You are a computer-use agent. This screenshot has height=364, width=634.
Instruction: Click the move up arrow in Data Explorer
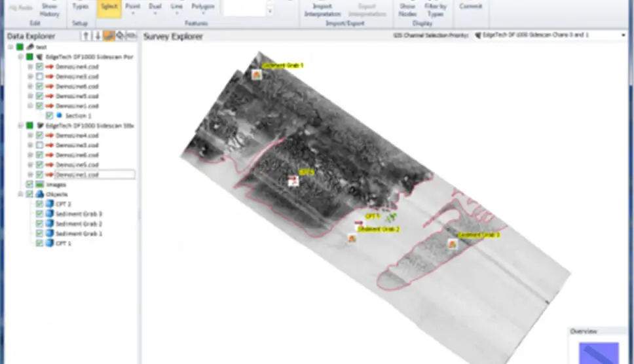click(x=85, y=36)
